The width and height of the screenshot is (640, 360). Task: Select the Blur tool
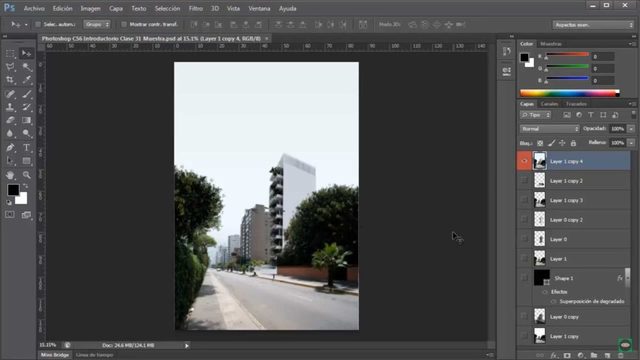point(10,133)
